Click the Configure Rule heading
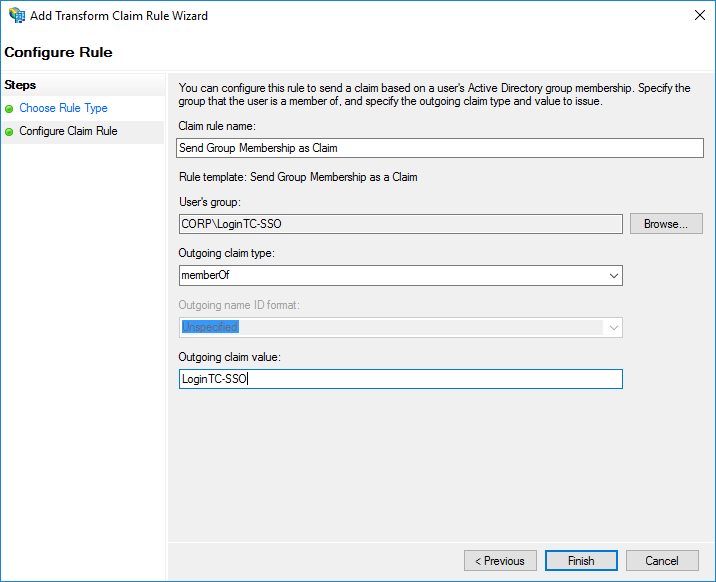716x582 pixels. (x=58, y=52)
